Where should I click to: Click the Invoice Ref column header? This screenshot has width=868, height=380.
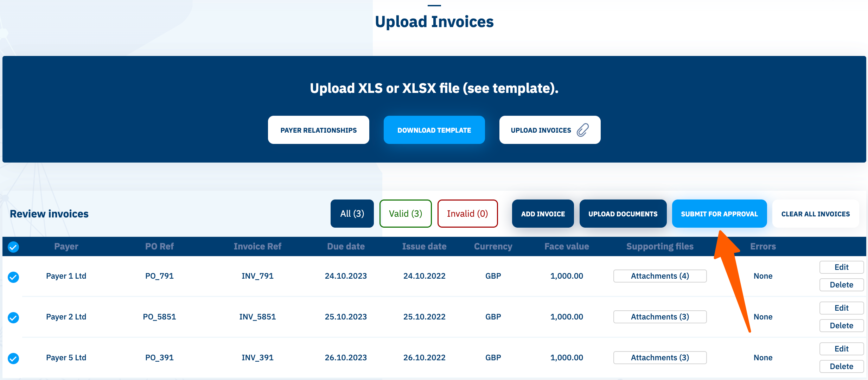257,246
